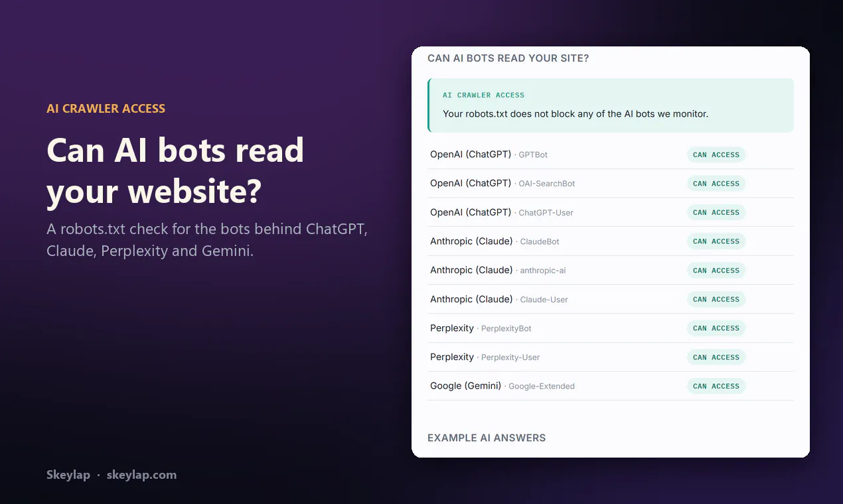
Task: Click the CAN ACCESS badge for ChatGPT-User
Action: coord(716,213)
